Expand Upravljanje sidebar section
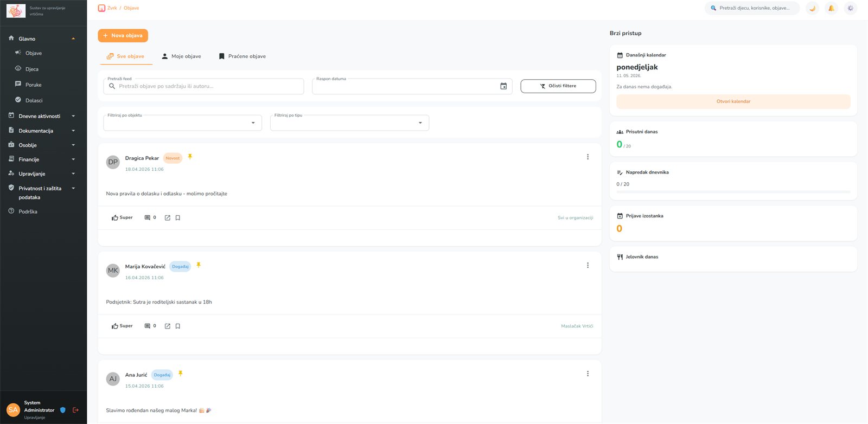Screen dimensions: 868x424 (43, 174)
